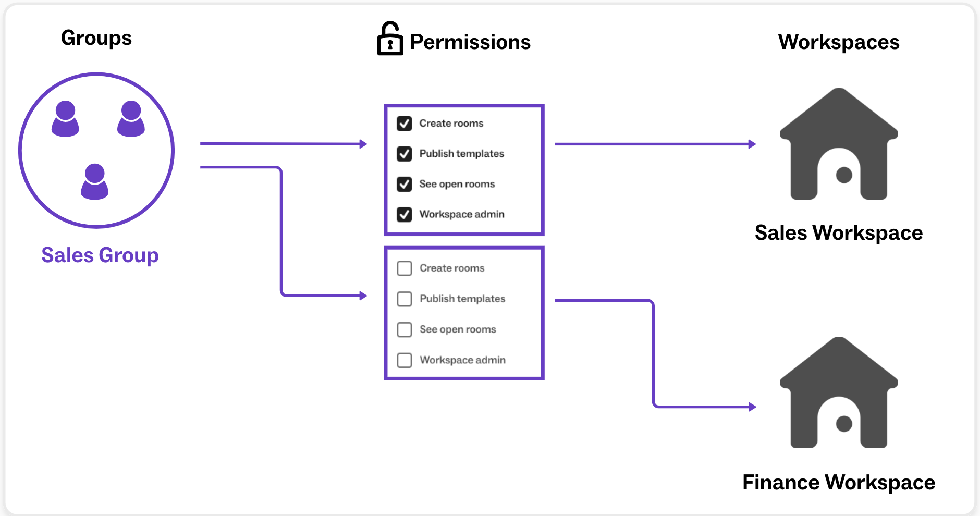980x516 pixels.
Task: Check the unchecked Workspace admin box
Action: [405, 360]
